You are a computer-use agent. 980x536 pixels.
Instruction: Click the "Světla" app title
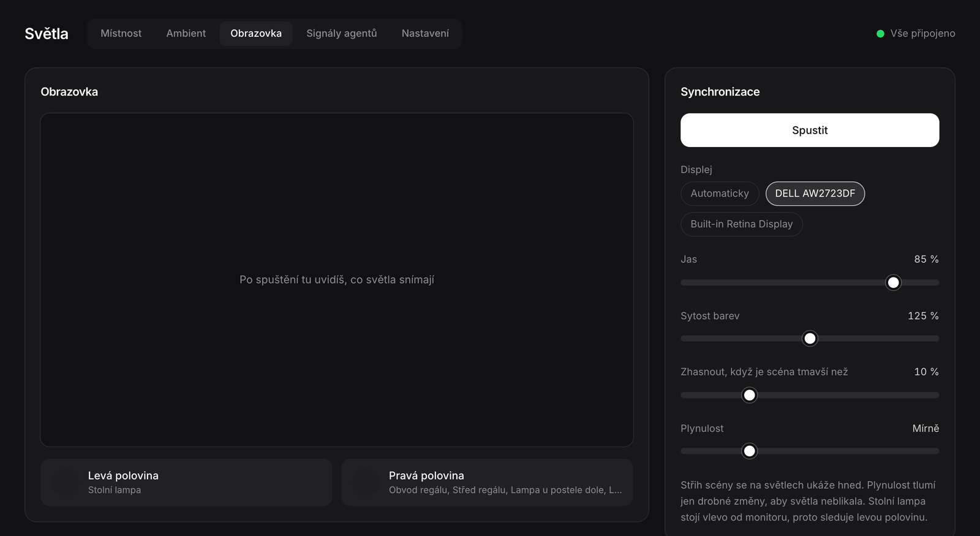click(x=47, y=34)
